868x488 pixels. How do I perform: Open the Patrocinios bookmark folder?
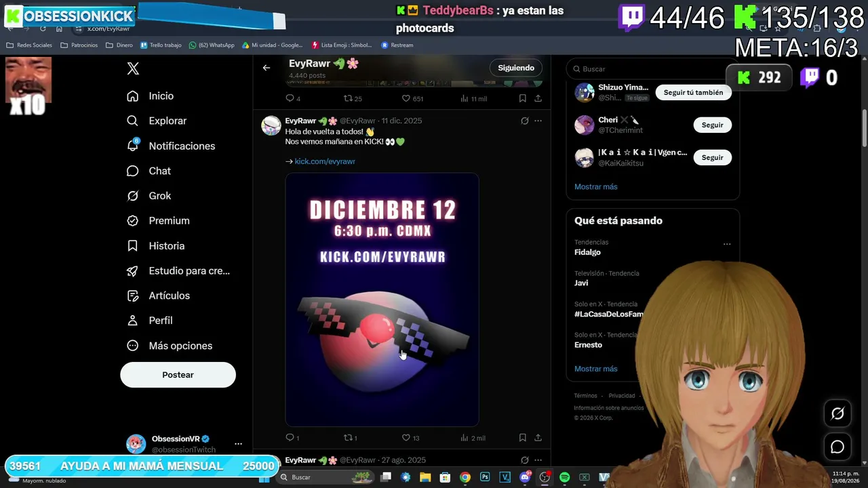(79, 45)
